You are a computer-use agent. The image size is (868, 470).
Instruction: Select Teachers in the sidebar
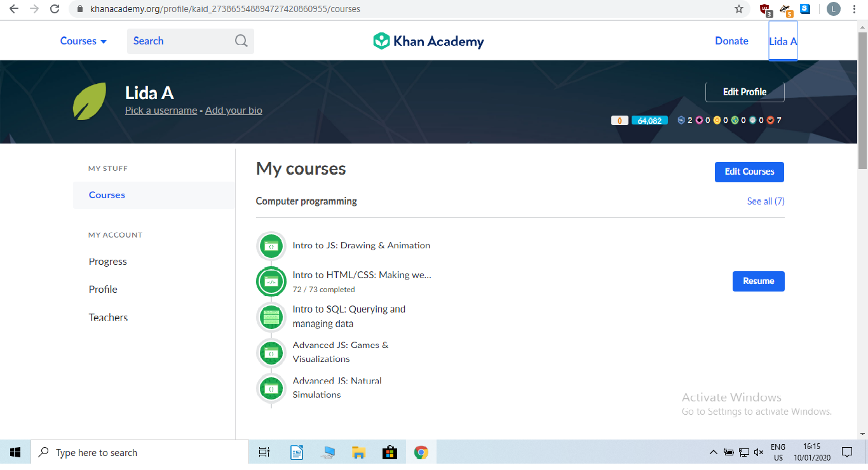tap(108, 318)
